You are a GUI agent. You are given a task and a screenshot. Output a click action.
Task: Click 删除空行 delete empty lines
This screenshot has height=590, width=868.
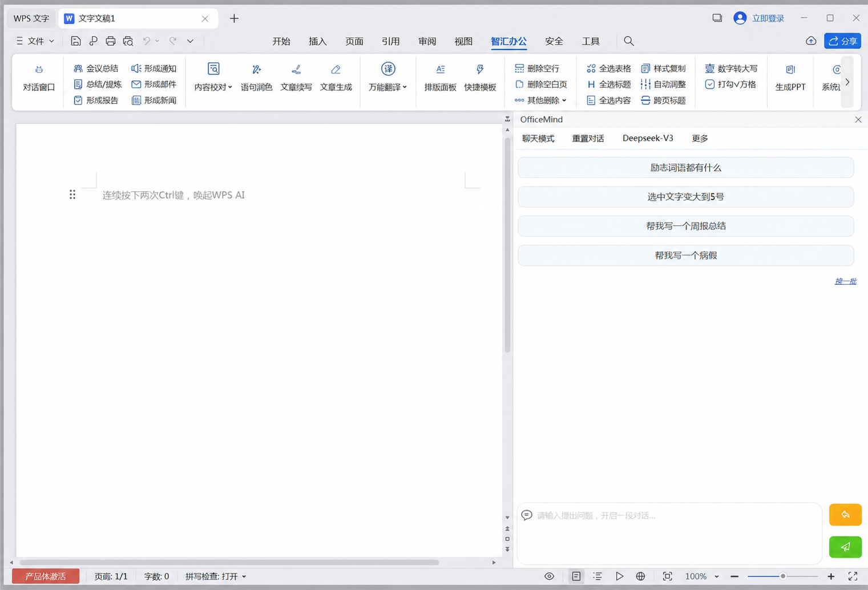tap(537, 68)
